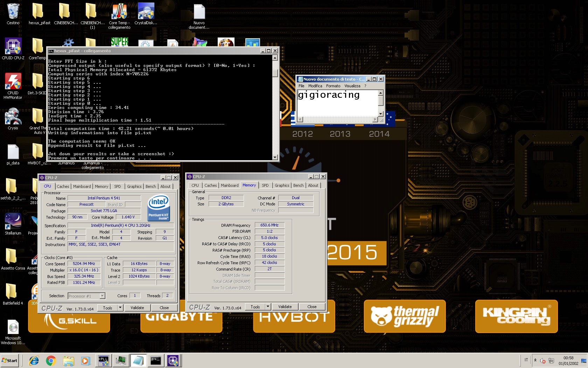Select CPU tab in right CPU-Z window

195,185
